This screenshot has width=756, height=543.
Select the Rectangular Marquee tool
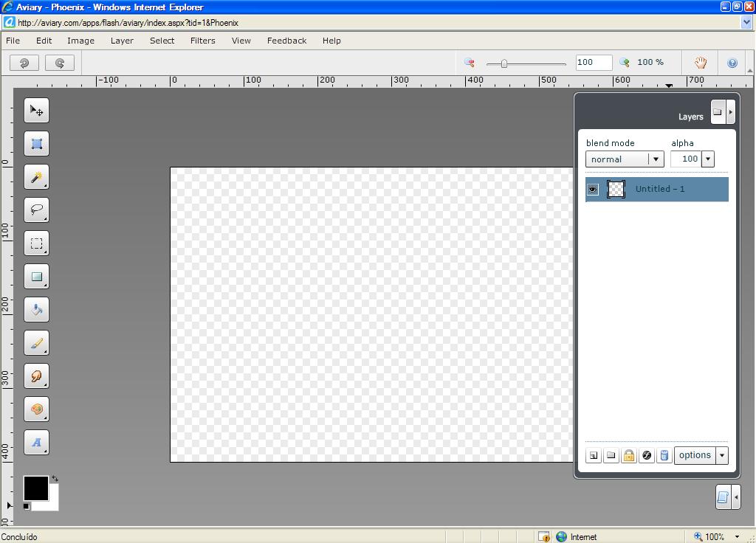[37, 243]
